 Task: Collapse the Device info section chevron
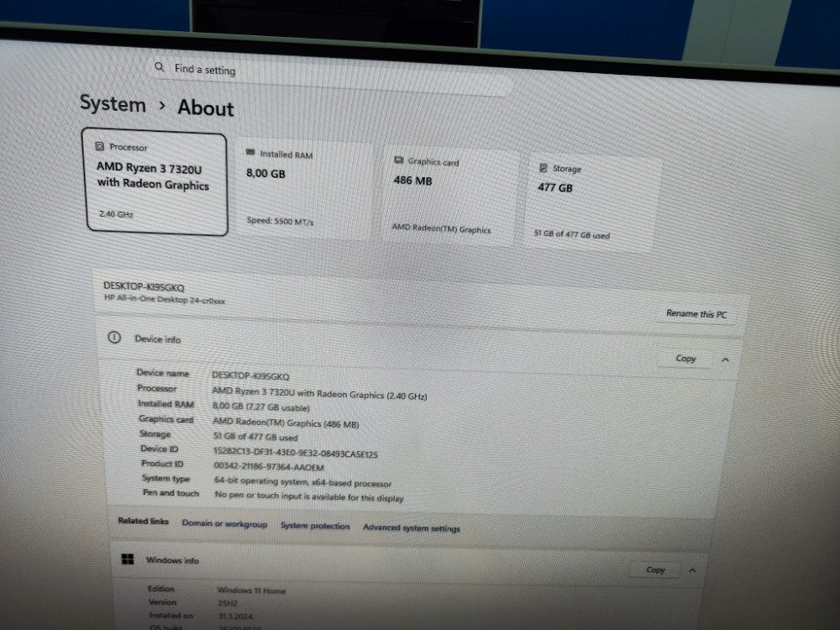(725, 360)
